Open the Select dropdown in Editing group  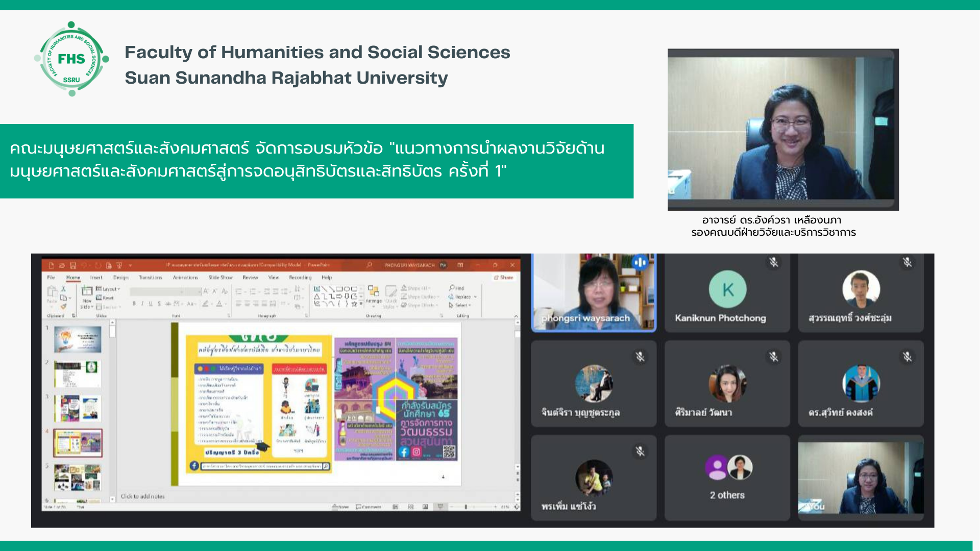pos(459,305)
